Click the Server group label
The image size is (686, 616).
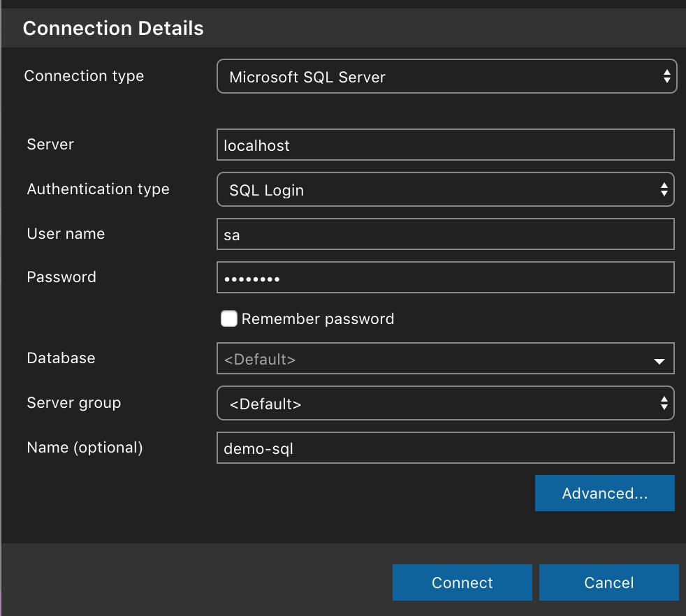pyautogui.click(x=74, y=402)
